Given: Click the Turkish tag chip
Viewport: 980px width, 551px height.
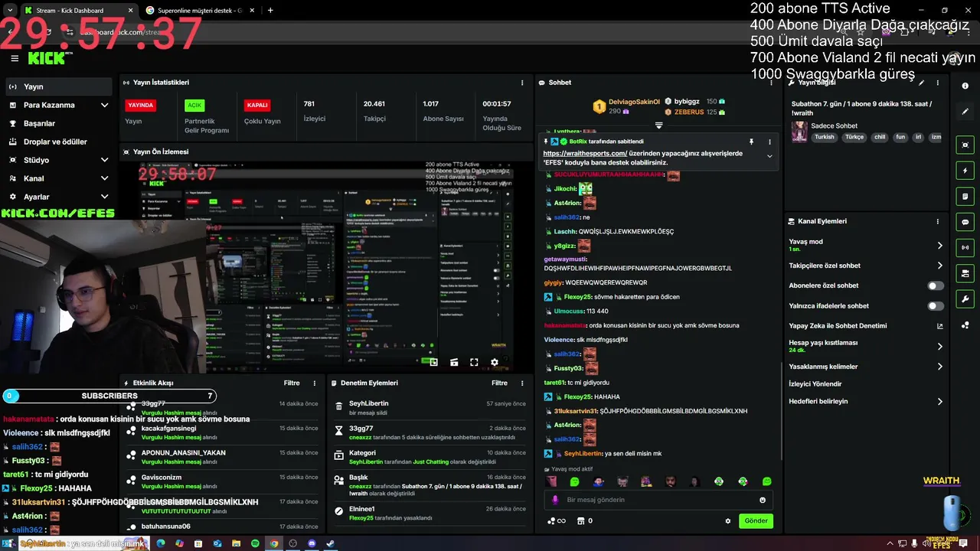Looking at the screenshot, I should click(x=825, y=137).
